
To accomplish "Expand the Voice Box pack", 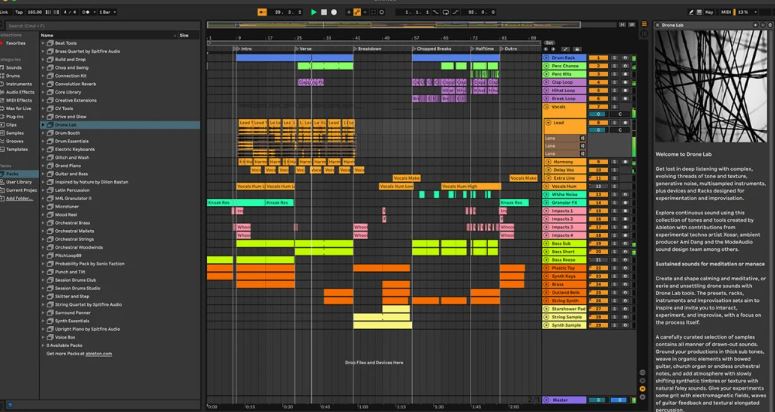I will [x=43, y=337].
